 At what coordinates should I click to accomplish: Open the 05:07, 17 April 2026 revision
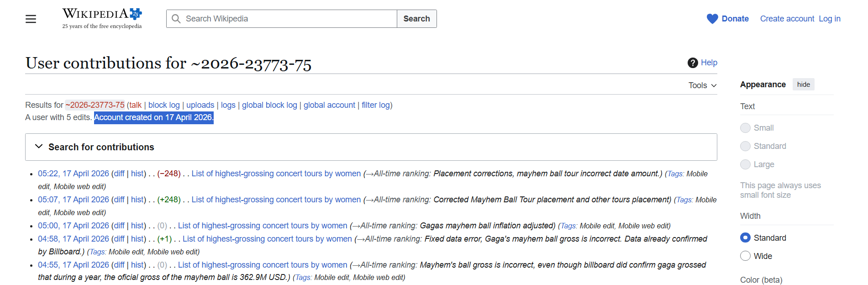(74, 200)
